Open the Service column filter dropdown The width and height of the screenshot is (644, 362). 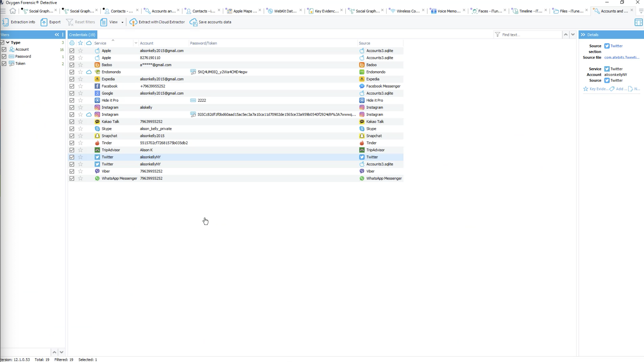click(136, 43)
